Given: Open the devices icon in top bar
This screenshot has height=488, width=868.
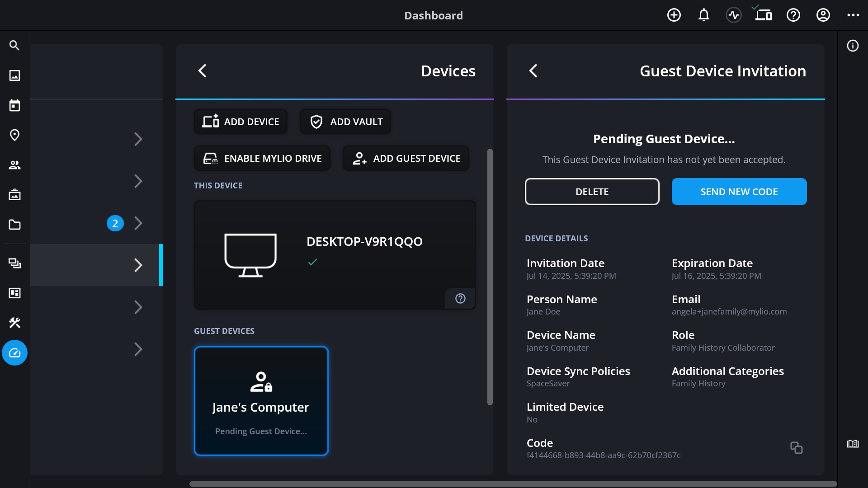Looking at the screenshot, I should [763, 15].
